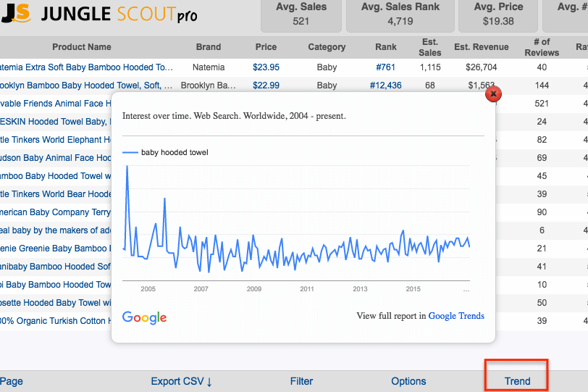Click the Brooklyn Ba... brand cell

tap(209, 86)
